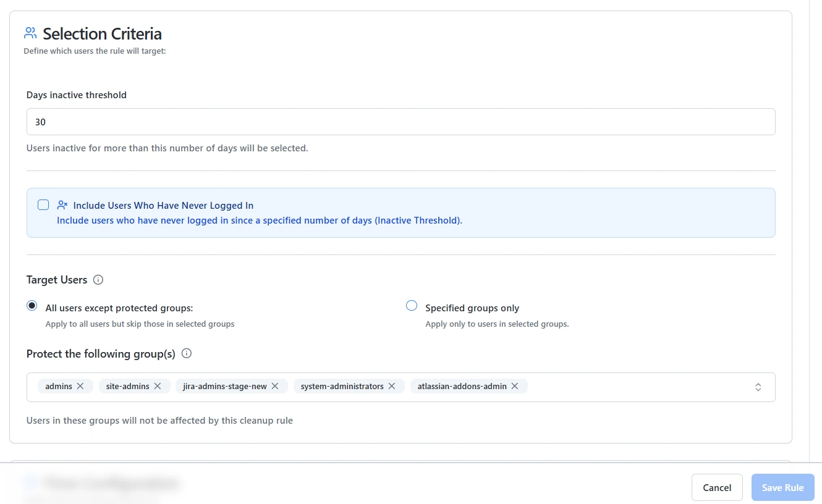Click the blue never-logged-in description text
Viewport: 822px width, 504px height.
click(259, 220)
